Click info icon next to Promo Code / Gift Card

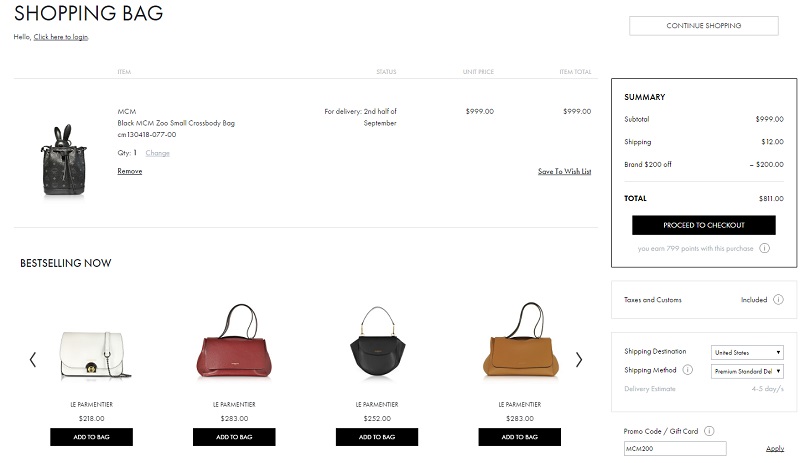[708, 431]
